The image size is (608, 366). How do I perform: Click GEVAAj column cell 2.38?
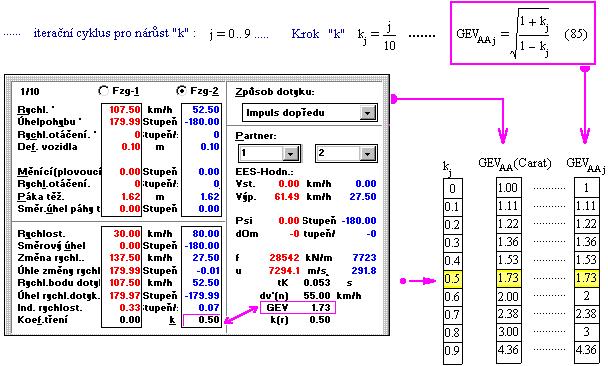pos(586,313)
